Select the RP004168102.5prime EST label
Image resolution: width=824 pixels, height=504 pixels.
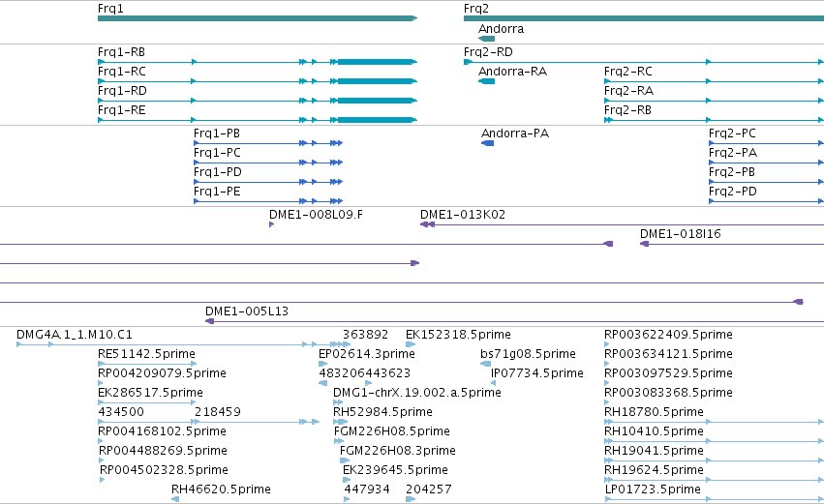point(162,431)
